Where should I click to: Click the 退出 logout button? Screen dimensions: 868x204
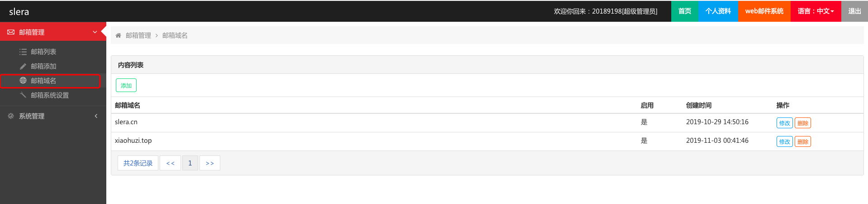point(854,11)
